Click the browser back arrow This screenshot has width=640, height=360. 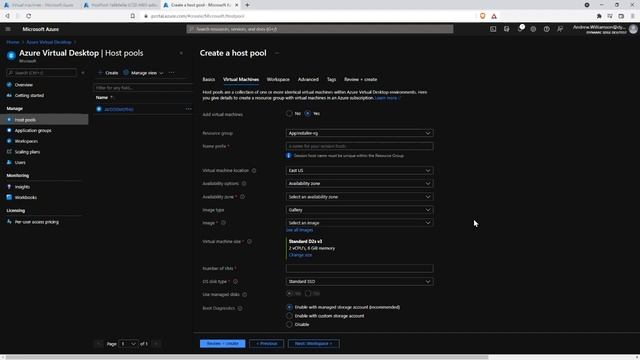(x=7, y=16)
